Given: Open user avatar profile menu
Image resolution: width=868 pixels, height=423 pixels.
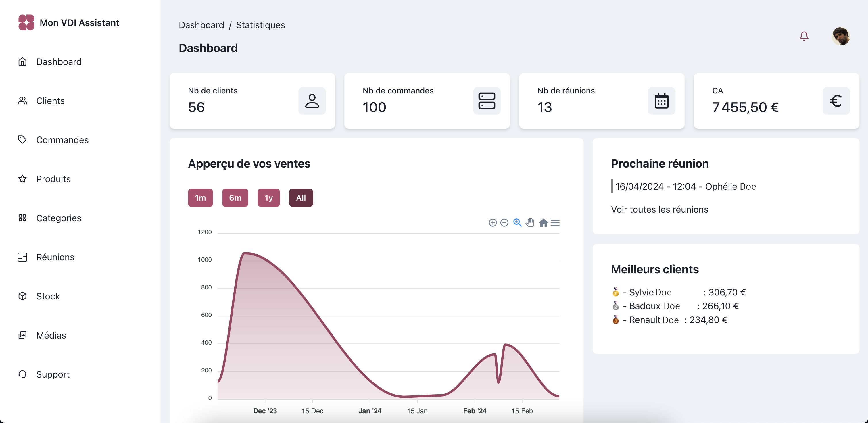Looking at the screenshot, I should [840, 36].
